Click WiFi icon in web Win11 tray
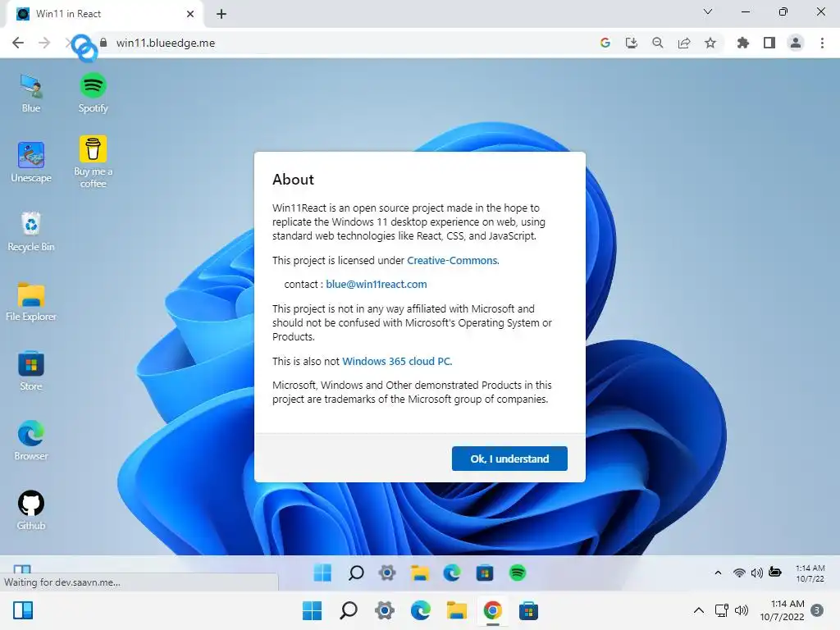This screenshot has height=630, width=840. pyautogui.click(x=739, y=573)
